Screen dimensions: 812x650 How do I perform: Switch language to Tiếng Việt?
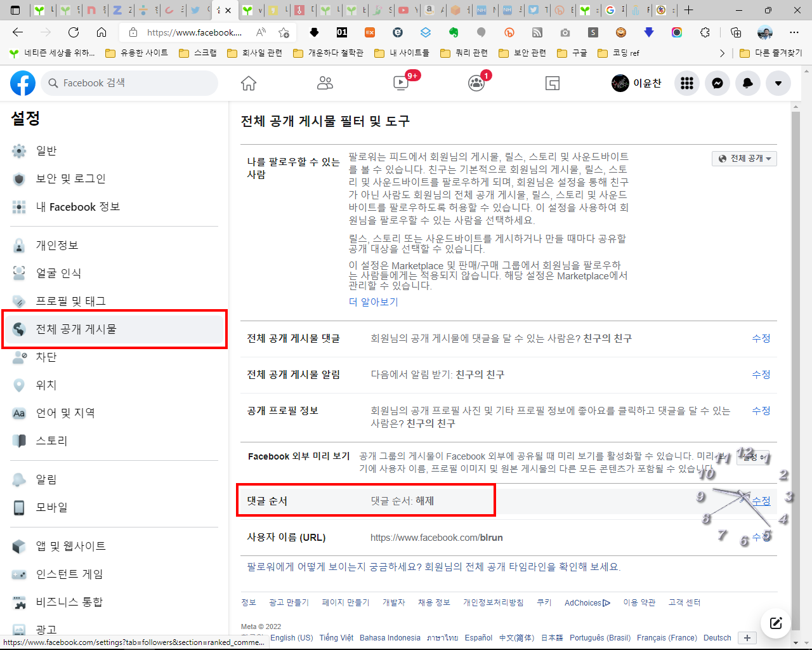[x=336, y=638]
